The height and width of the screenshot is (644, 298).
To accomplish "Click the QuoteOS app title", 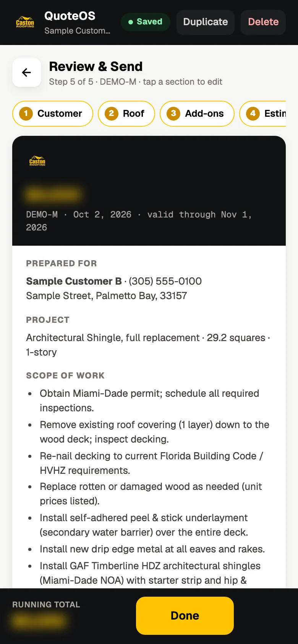I will pos(70,16).
